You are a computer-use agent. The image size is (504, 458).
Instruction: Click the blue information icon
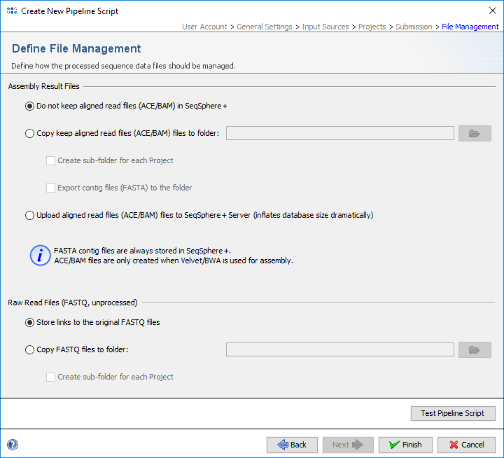click(x=40, y=256)
